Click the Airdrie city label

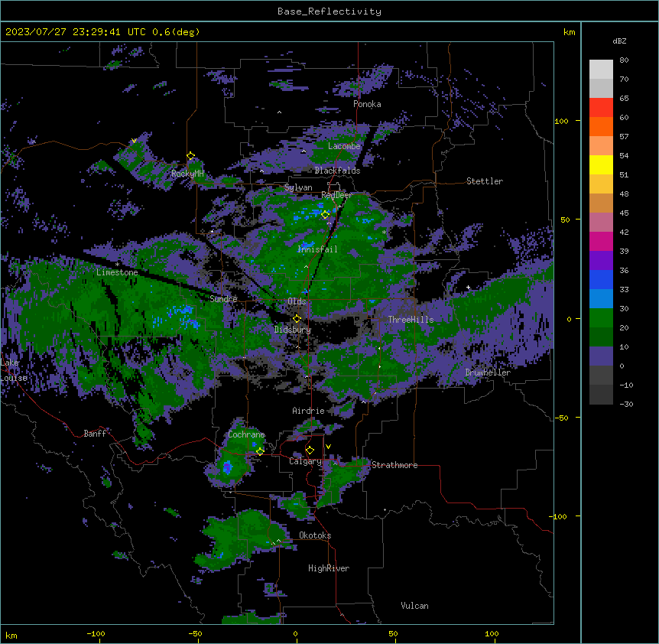308,410
